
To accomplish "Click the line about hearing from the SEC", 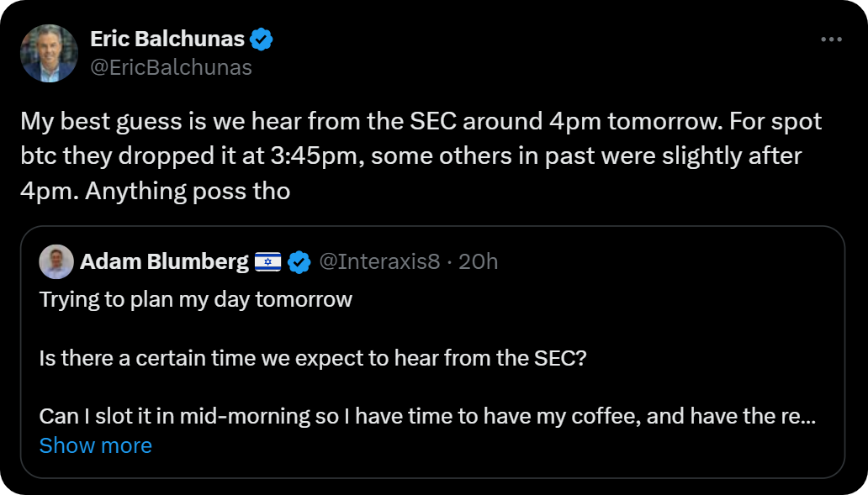I will pyautogui.click(x=312, y=358).
